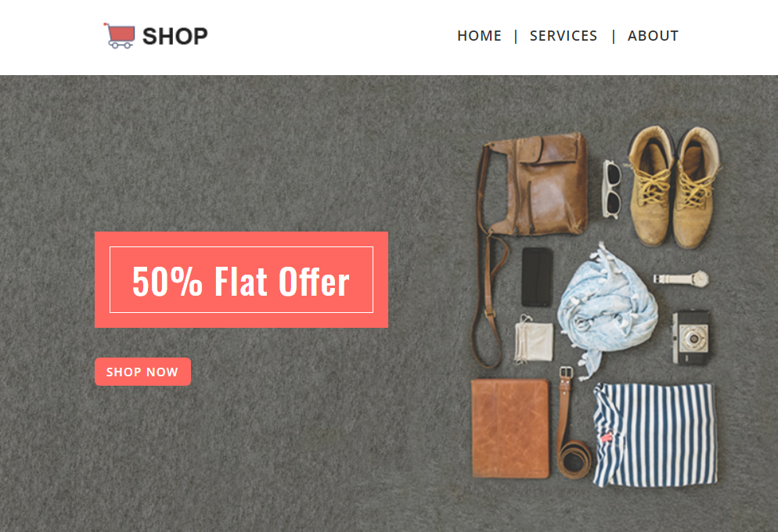Select the tan lace-up boots
This screenshot has height=532, width=778.
673,186
